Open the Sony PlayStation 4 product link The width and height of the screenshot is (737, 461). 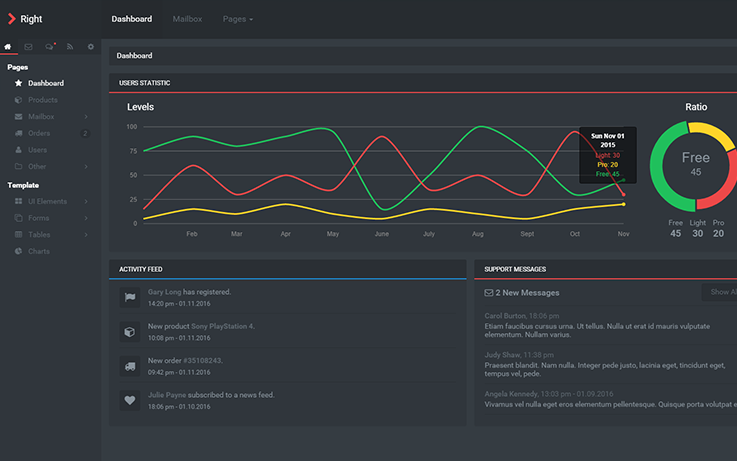tap(222, 326)
